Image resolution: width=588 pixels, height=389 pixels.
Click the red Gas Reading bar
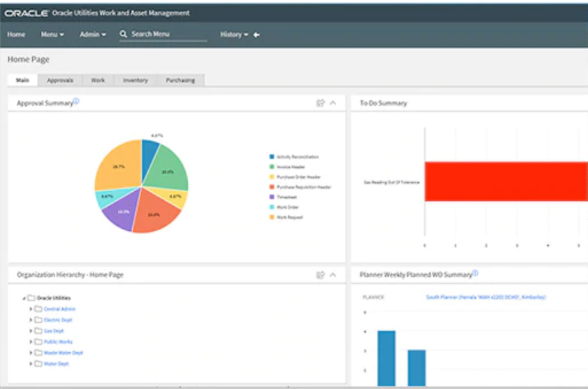[x=505, y=182]
